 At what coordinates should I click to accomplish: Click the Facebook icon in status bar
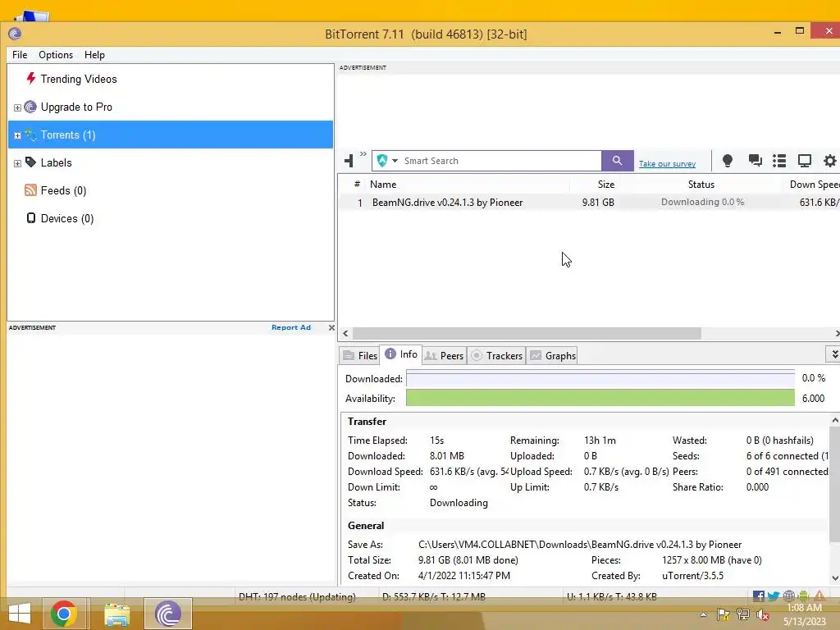click(x=758, y=596)
